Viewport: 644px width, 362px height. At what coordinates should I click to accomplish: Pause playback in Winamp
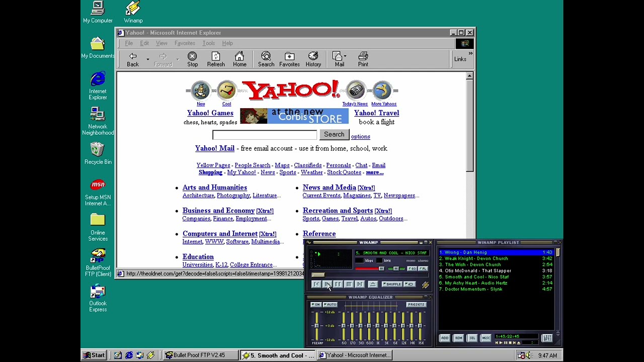[338, 284]
